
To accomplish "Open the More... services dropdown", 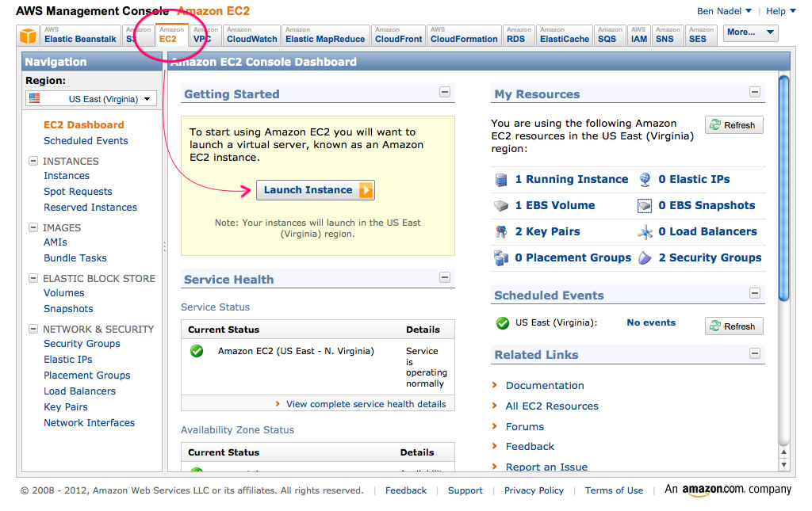I will point(750,32).
